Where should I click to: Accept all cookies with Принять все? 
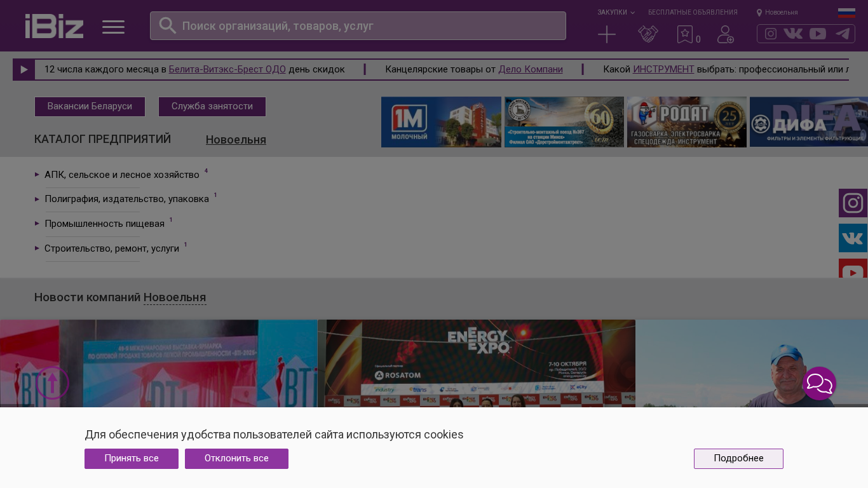click(132, 459)
